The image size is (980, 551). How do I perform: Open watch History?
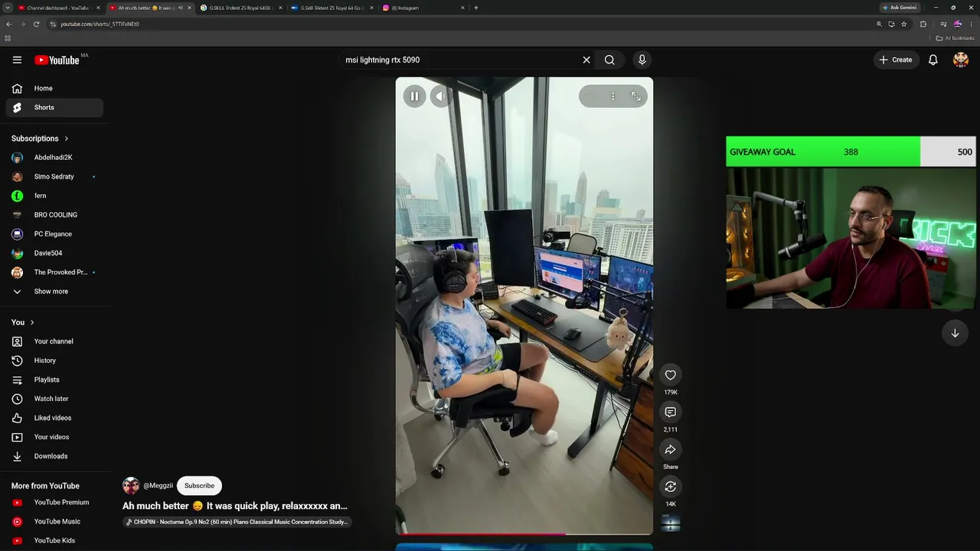pos(54,360)
